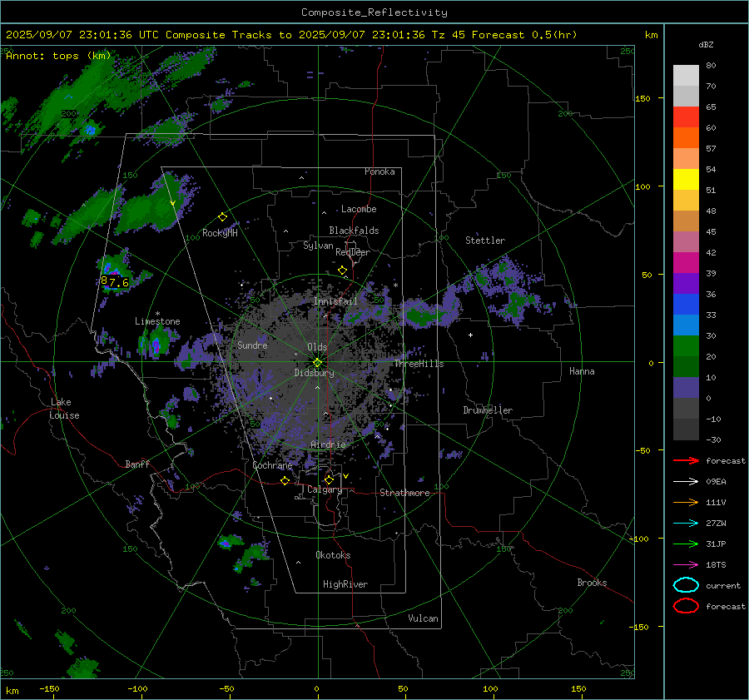
Task: Click the yellow 51-54 dBZ swatch
Action: click(x=686, y=180)
